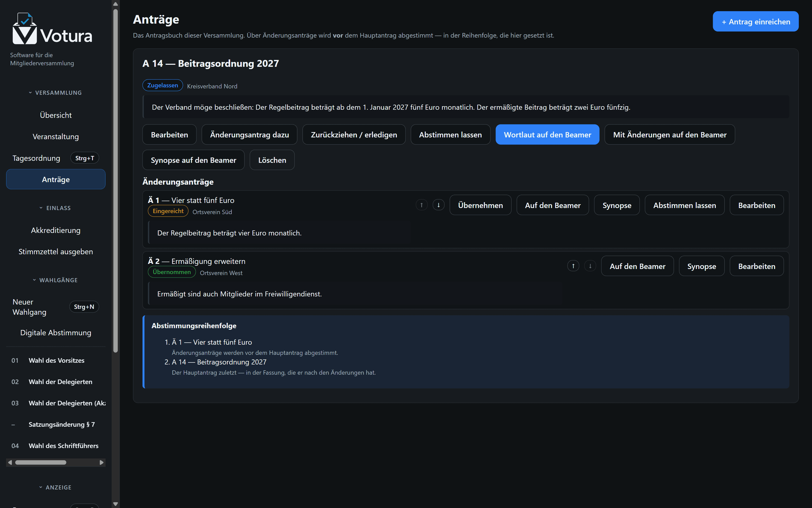Open Akkreditierung
The image size is (812, 508).
click(56, 230)
